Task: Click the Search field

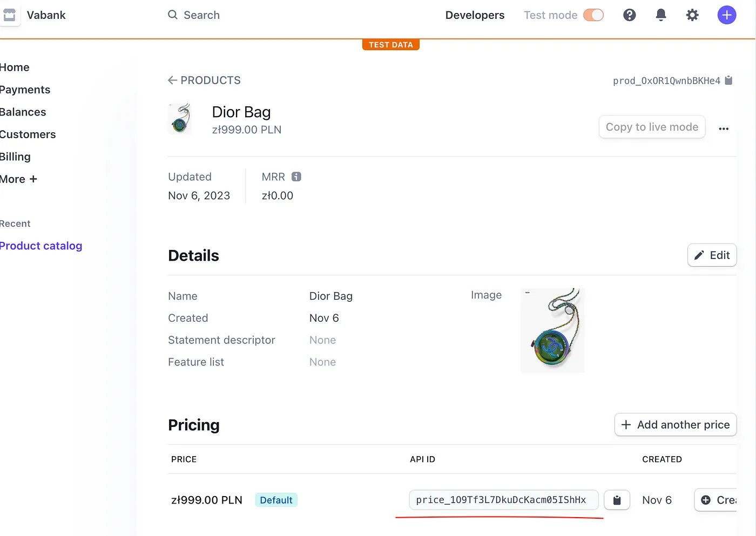Action: pos(201,15)
